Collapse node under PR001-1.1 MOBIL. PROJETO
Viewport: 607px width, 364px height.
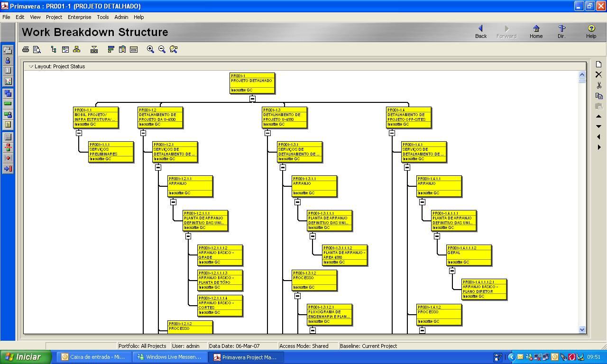[79, 133]
